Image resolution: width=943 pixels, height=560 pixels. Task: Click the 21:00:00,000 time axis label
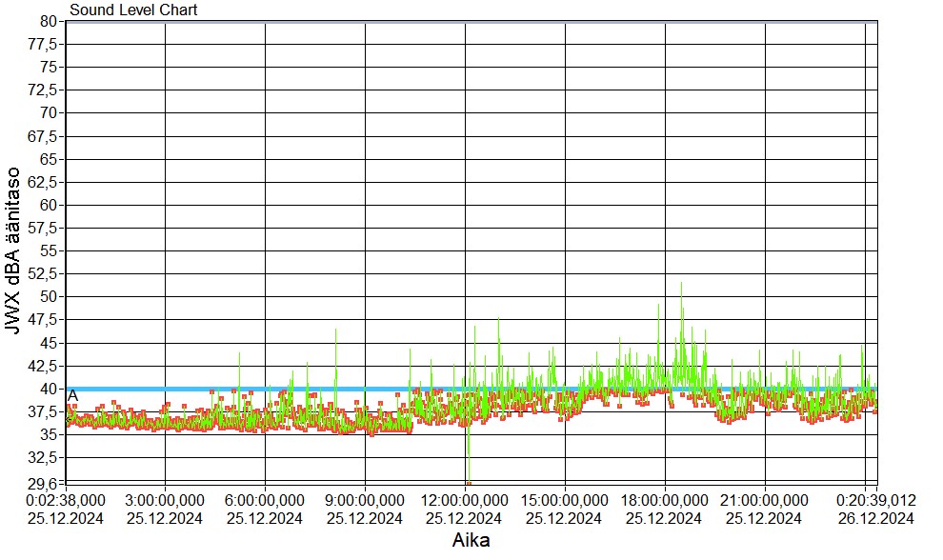[x=766, y=500]
